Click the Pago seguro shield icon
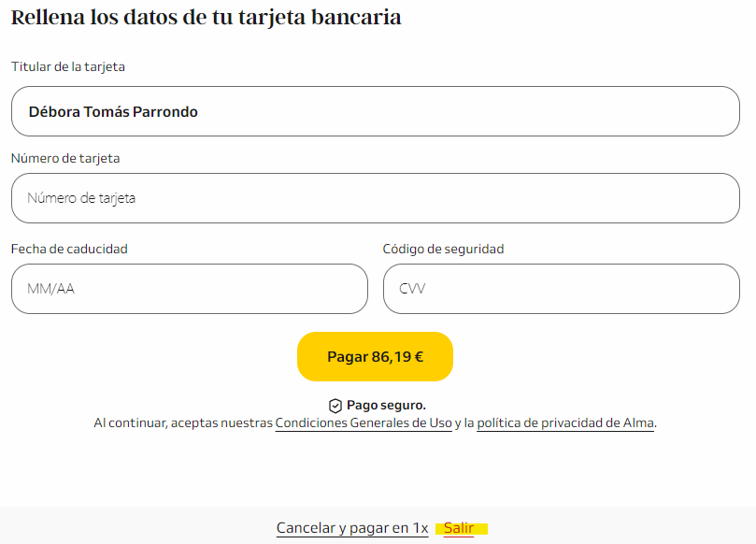Screen dimensions: 756x544 tap(335, 406)
